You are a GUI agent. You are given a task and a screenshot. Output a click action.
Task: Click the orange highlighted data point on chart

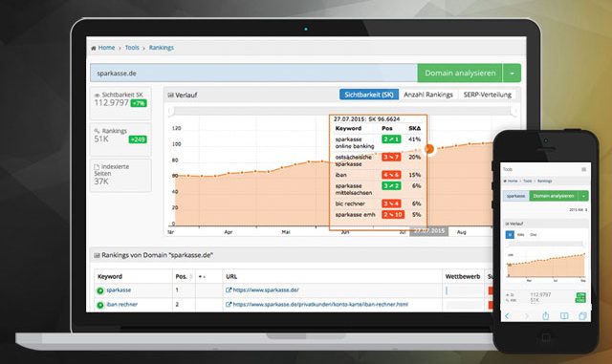click(429, 149)
